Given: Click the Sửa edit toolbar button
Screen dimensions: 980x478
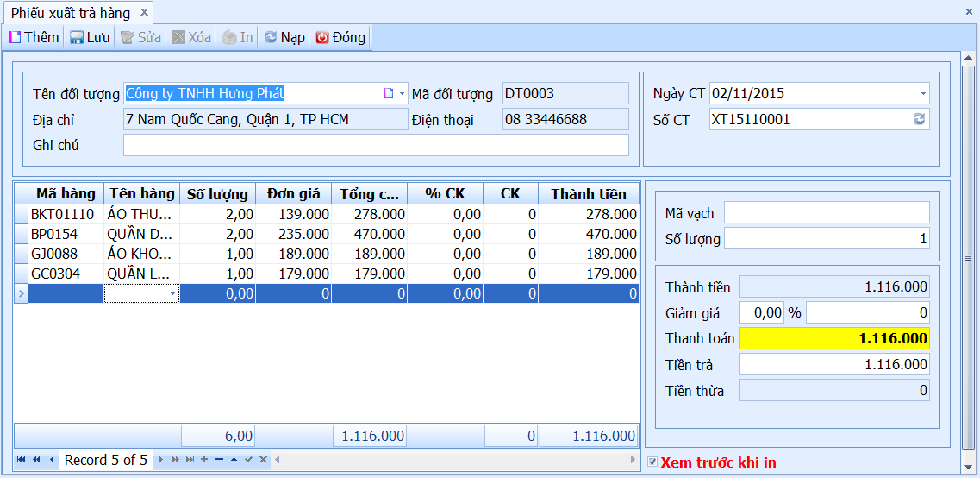Looking at the screenshot, I should coord(141,38).
